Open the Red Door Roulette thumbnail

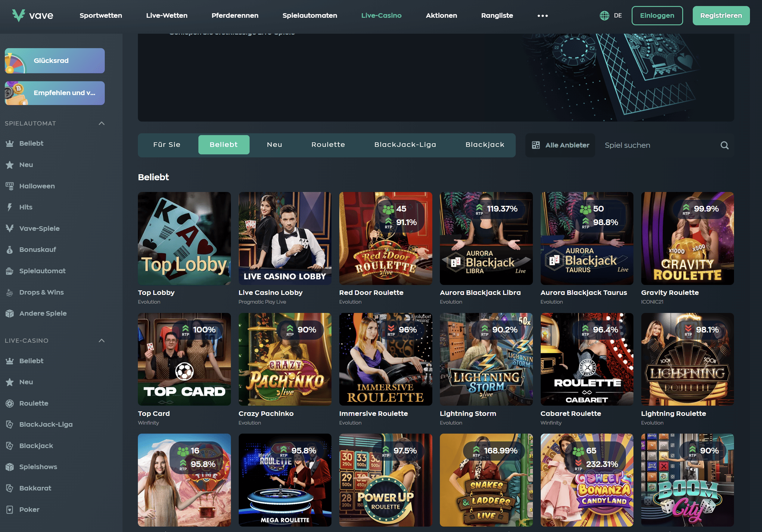(386, 239)
